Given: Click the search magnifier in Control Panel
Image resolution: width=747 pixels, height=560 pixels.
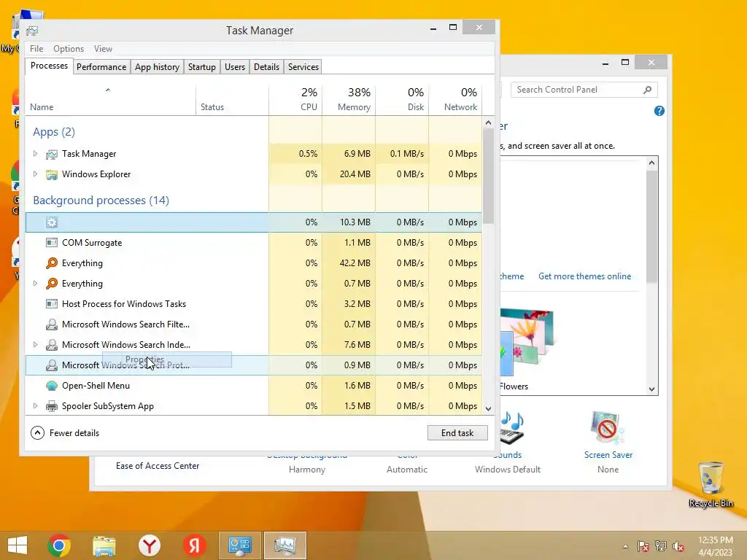Looking at the screenshot, I should point(648,90).
